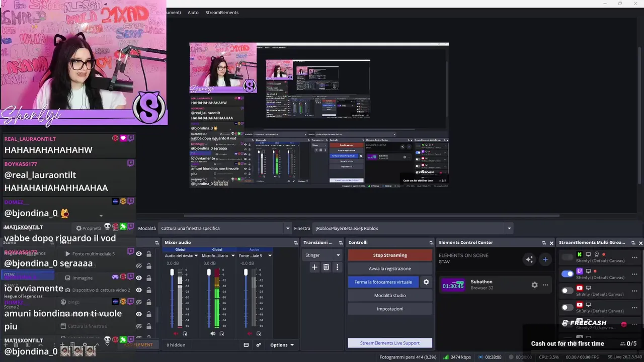Click Modalità studio button
Screen dimensions: 644x362
point(390,295)
